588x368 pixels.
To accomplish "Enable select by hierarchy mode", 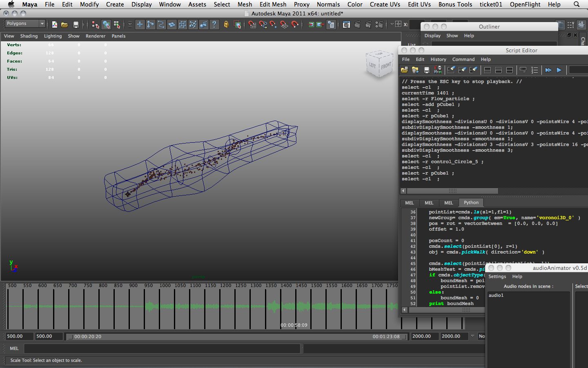I will point(96,25).
